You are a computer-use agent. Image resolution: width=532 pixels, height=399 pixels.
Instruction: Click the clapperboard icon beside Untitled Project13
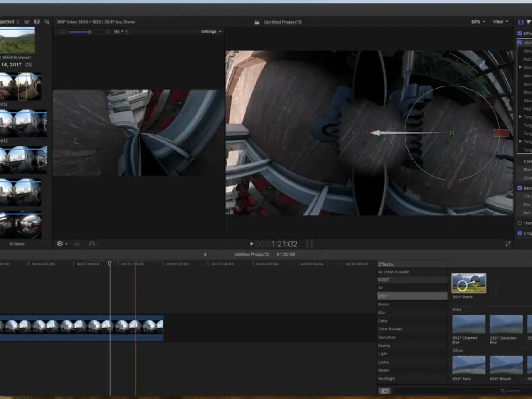tap(257, 22)
